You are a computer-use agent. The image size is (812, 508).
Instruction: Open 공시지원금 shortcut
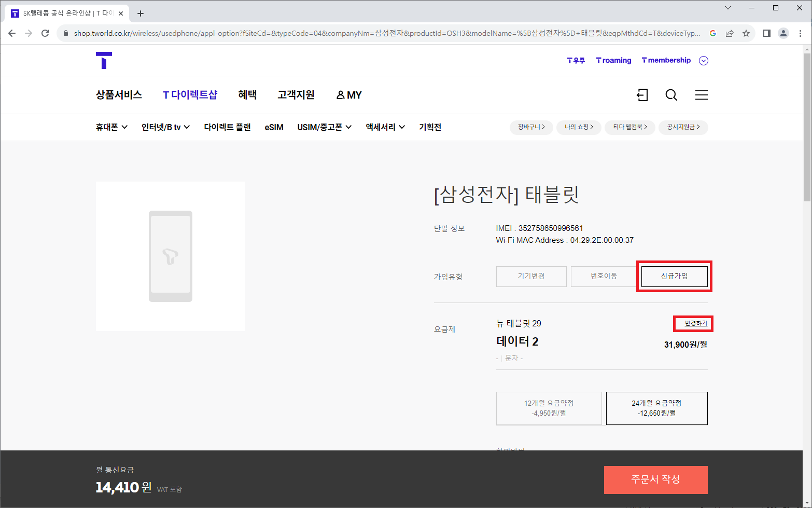pos(683,127)
